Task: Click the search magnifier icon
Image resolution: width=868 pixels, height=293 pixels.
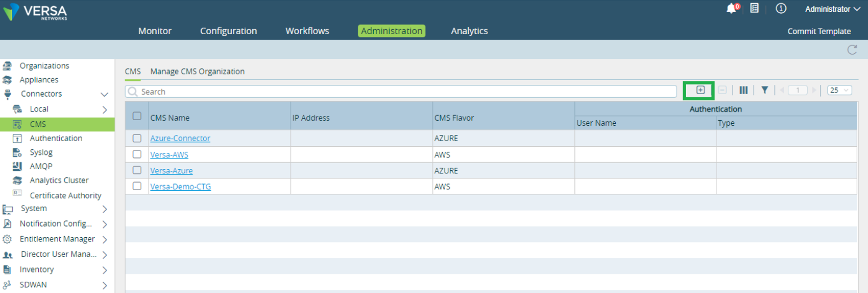Action: (133, 92)
